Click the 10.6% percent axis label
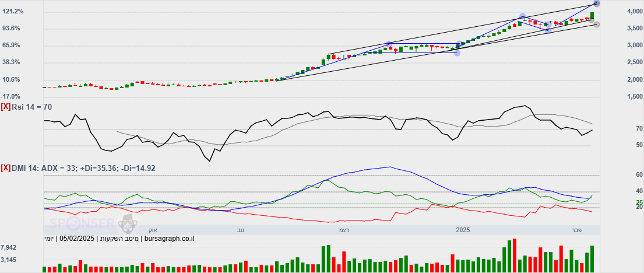Viewport: 644px width, 273px height. [x=13, y=79]
